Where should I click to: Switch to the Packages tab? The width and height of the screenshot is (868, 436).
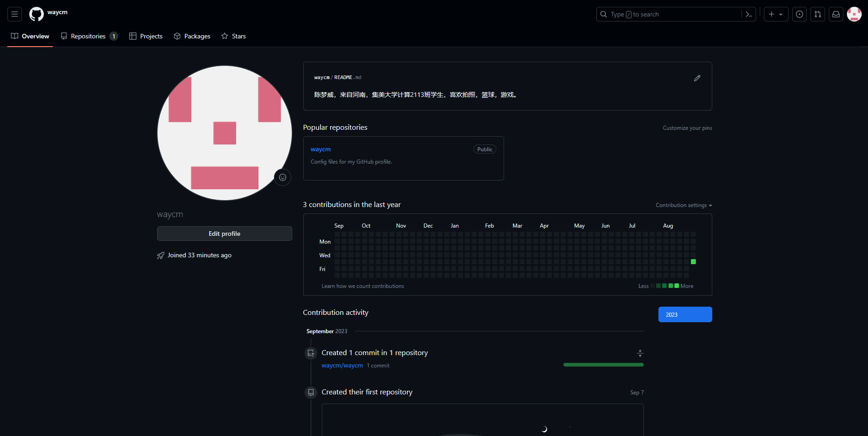192,36
